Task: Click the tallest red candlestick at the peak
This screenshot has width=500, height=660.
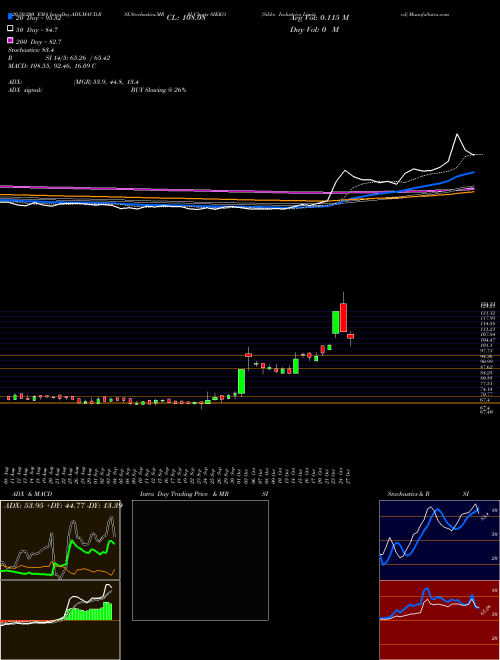Action: [x=343, y=317]
